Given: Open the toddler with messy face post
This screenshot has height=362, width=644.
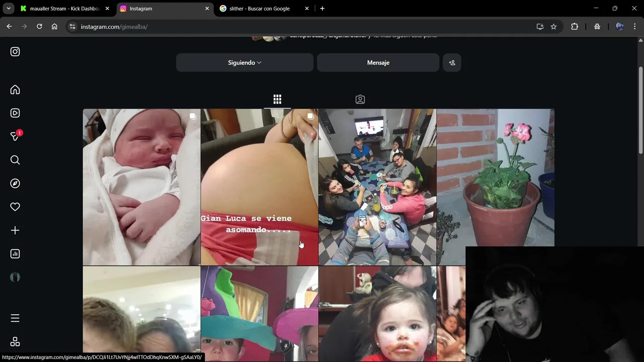Looking at the screenshot, I should tap(377, 314).
